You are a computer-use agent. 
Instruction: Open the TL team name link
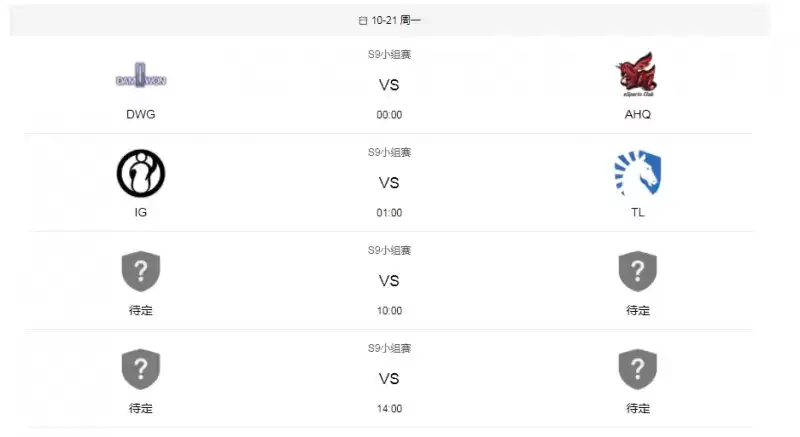coord(637,212)
